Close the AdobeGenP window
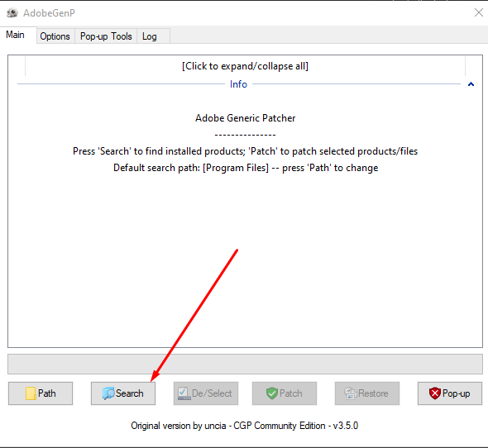Viewport: 488px width, 448px height. click(479, 12)
